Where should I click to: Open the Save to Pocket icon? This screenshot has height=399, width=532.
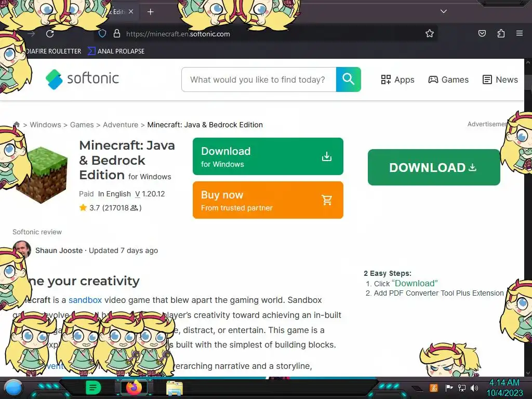click(x=482, y=33)
